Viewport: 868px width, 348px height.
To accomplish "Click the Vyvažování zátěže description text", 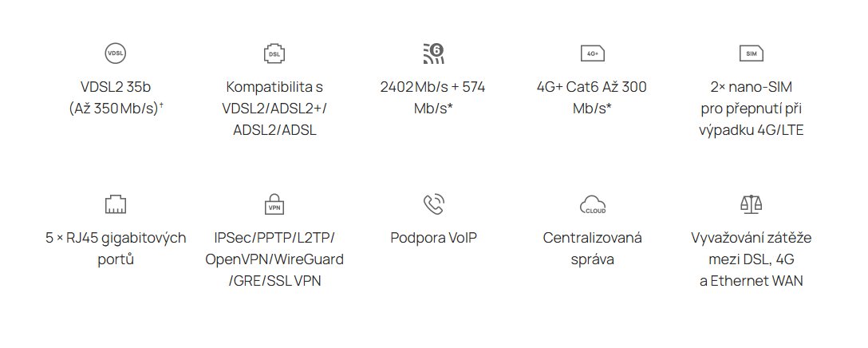I will click(751, 259).
